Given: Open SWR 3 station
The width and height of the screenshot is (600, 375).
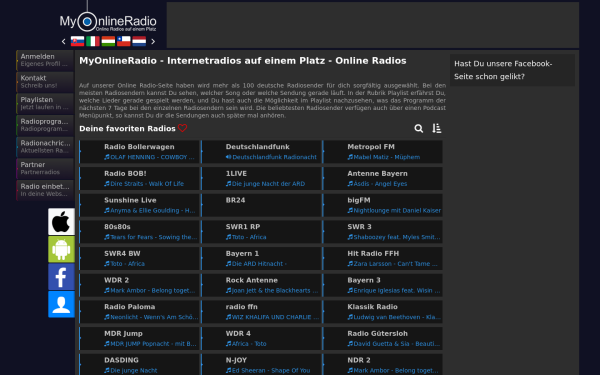Looking at the screenshot, I should click(383, 232).
